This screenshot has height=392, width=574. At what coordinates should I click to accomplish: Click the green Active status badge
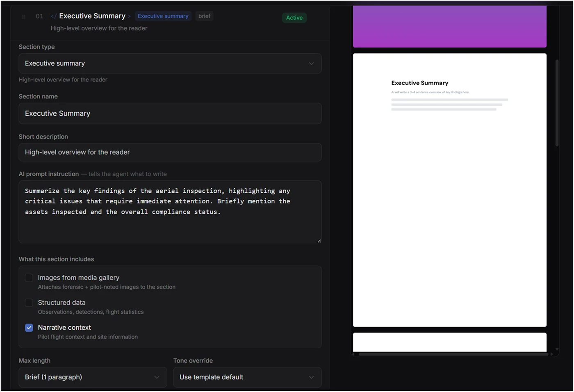coord(294,18)
